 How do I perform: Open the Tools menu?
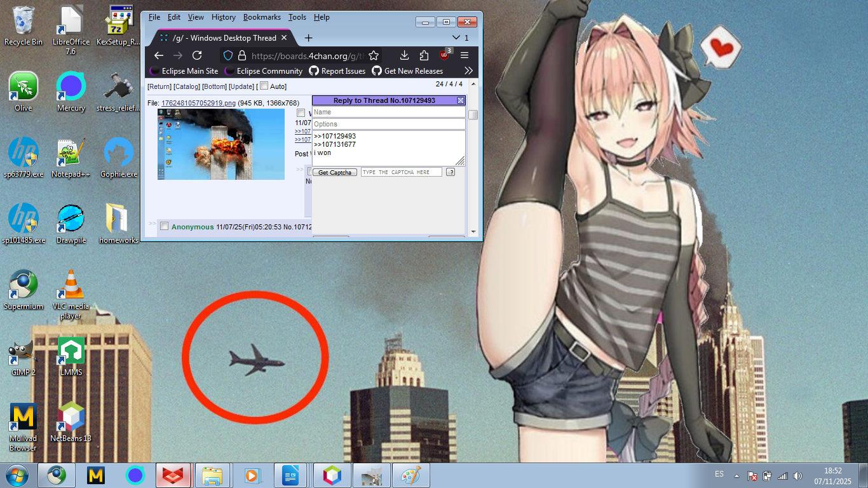point(297,17)
